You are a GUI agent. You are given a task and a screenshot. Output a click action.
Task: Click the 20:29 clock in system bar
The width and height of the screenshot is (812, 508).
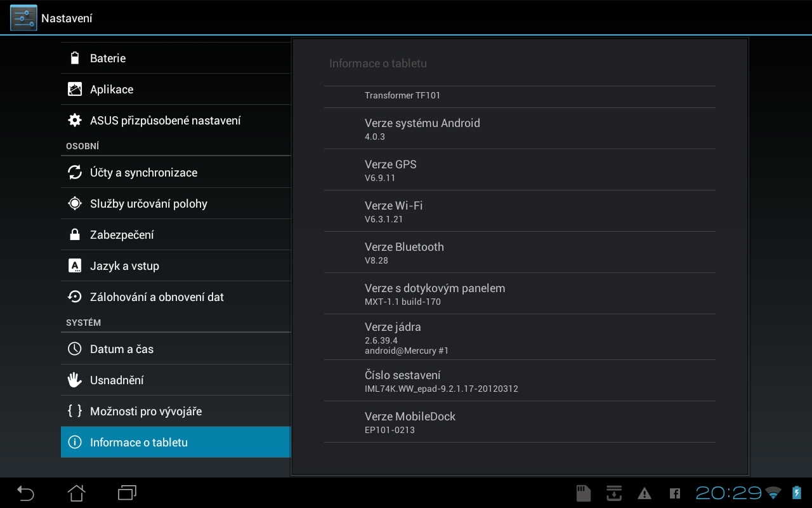click(x=728, y=493)
